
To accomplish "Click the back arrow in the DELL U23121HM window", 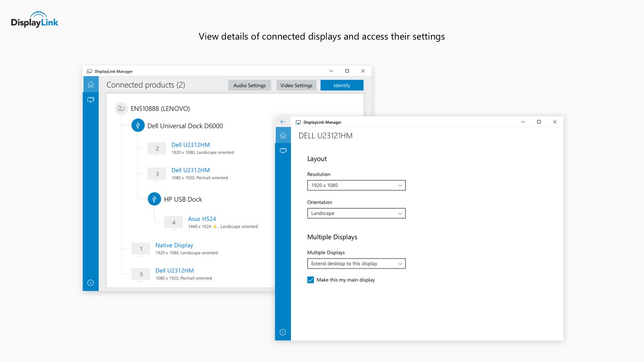I will point(283,121).
